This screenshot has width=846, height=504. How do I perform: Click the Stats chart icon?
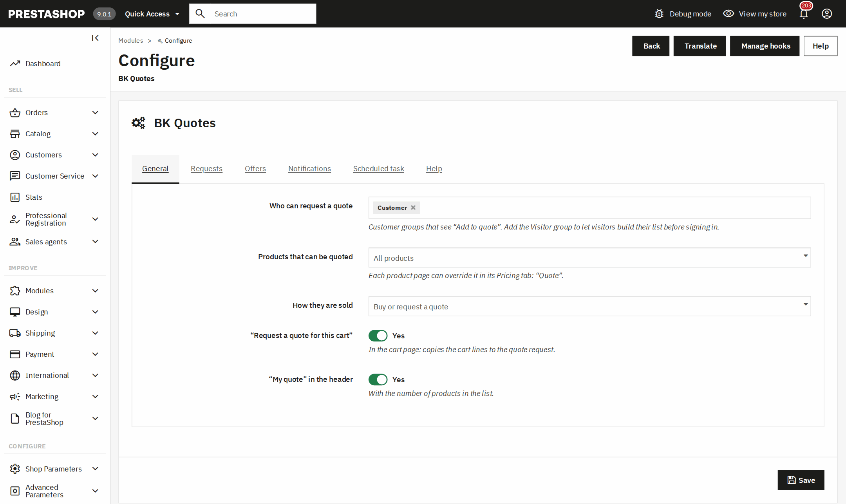tap(15, 197)
